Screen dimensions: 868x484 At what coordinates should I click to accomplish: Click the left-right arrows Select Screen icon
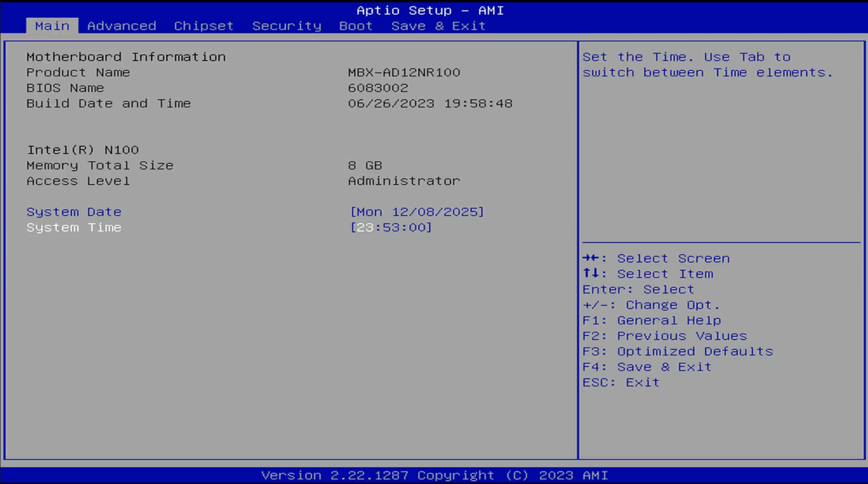pyautogui.click(x=591, y=258)
